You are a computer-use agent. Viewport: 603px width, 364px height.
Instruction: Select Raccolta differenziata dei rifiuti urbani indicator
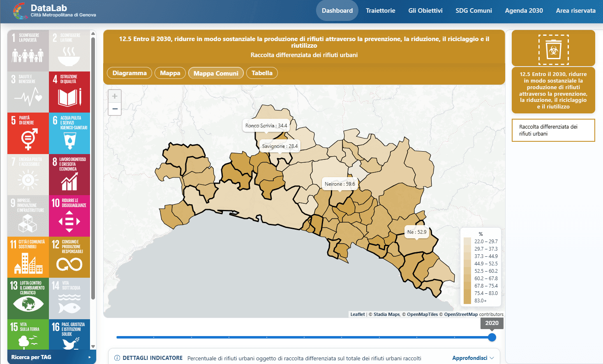(553, 130)
